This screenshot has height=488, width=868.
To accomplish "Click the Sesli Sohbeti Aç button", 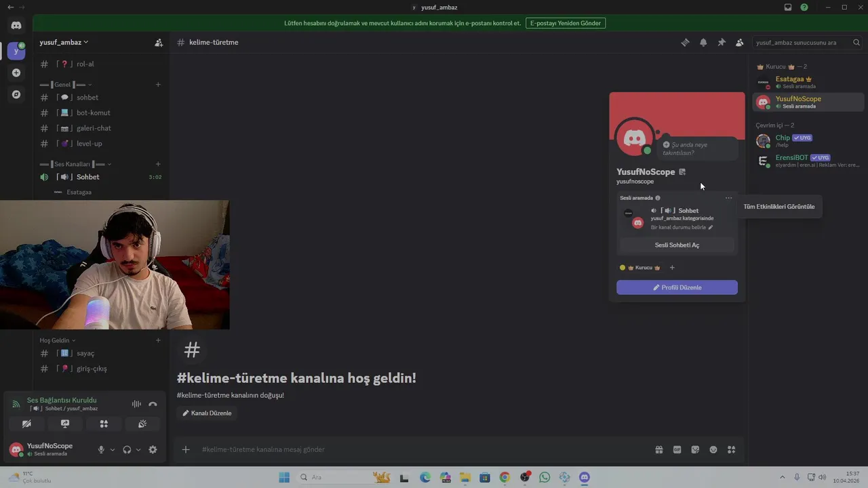I will (x=677, y=245).
